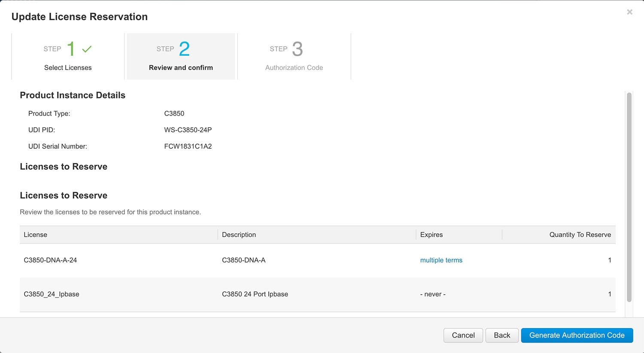The image size is (644, 353).
Task: Click the quantity 1 in C3850-DNA-A-24 row
Action: tap(610, 260)
